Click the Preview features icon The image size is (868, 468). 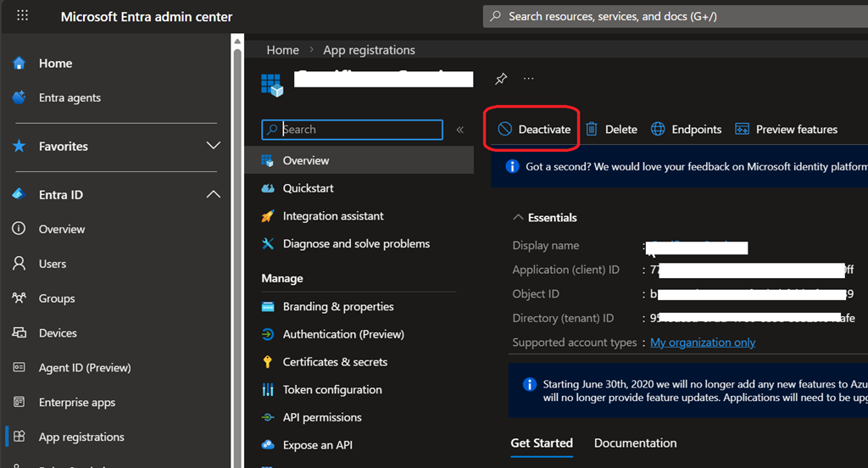tap(742, 129)
